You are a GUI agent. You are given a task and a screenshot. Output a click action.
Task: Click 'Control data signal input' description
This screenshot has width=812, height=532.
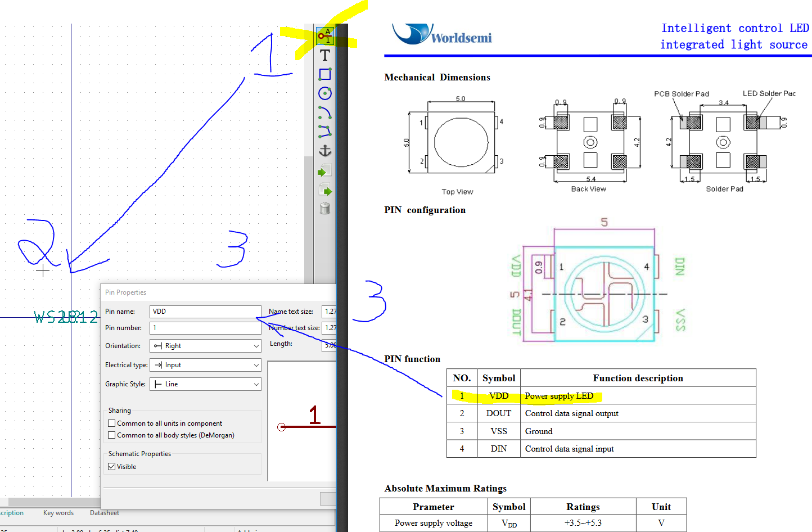pos(569,449)
